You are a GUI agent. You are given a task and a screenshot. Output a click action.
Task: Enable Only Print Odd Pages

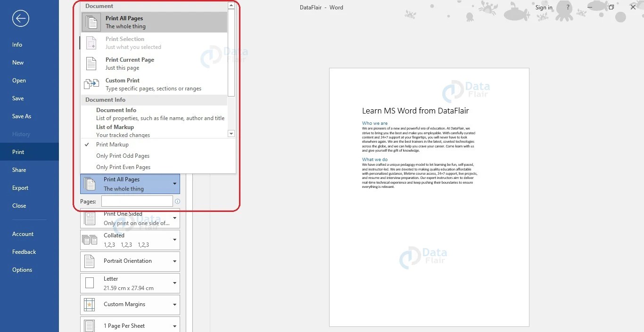click(123, 155)
